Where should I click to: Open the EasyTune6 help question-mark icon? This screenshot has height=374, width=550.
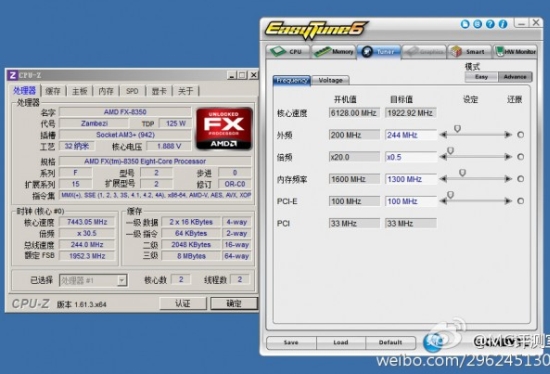(490, 24)
